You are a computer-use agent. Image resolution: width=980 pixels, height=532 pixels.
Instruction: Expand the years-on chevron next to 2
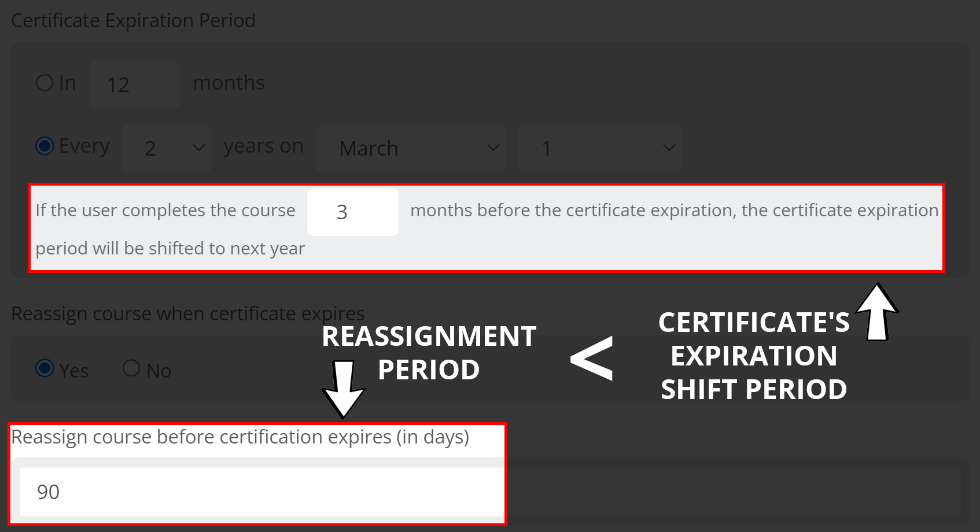[198, 148]
